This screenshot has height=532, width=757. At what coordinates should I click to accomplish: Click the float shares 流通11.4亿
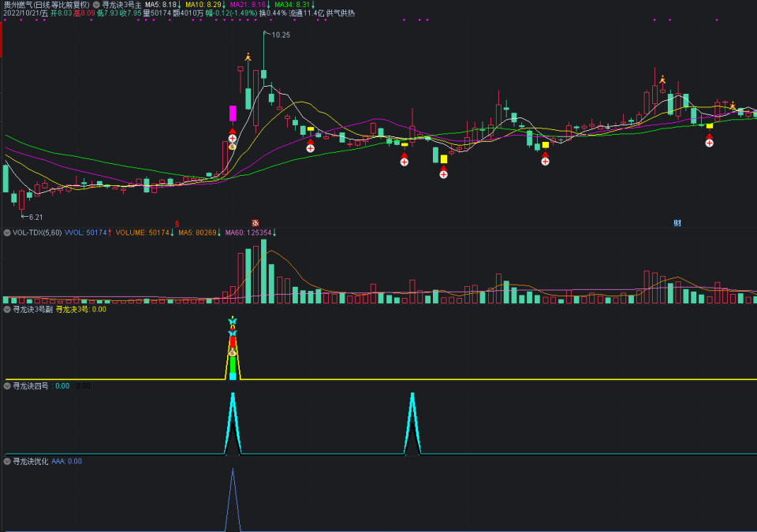(307, 13)
